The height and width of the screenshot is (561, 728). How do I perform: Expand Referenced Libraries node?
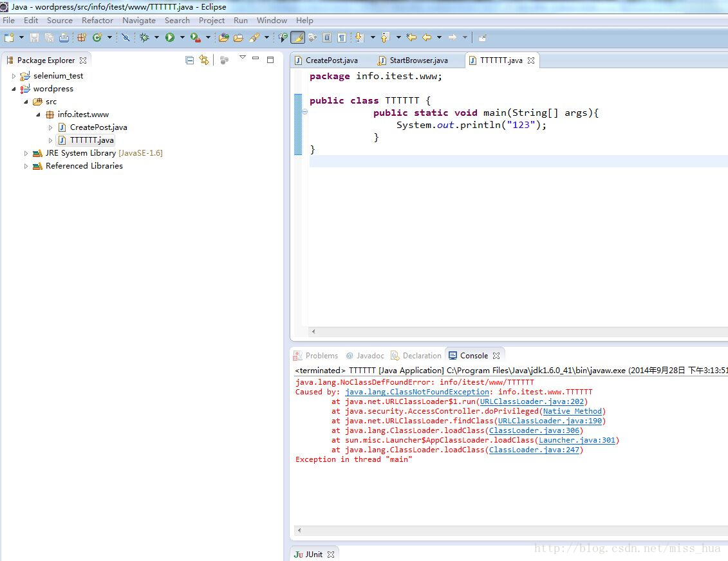[x=26, y=166]
